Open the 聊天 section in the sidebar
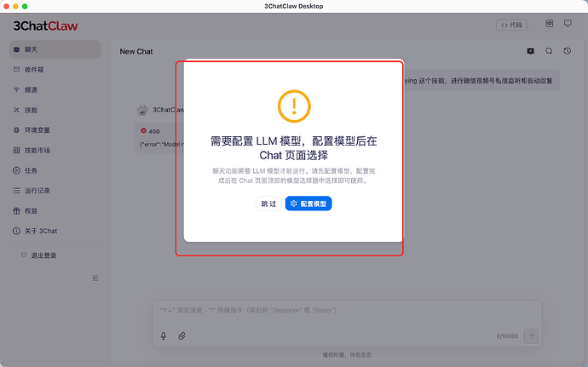Image resolution: width=588 pixels, height=367 pixels. coord(55,49)
